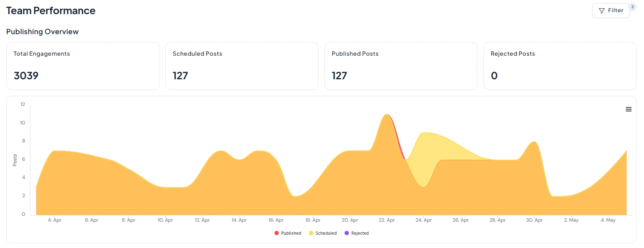Open the Filter button
The width and height of the screenshot is (644, 248).
[611, 11]
